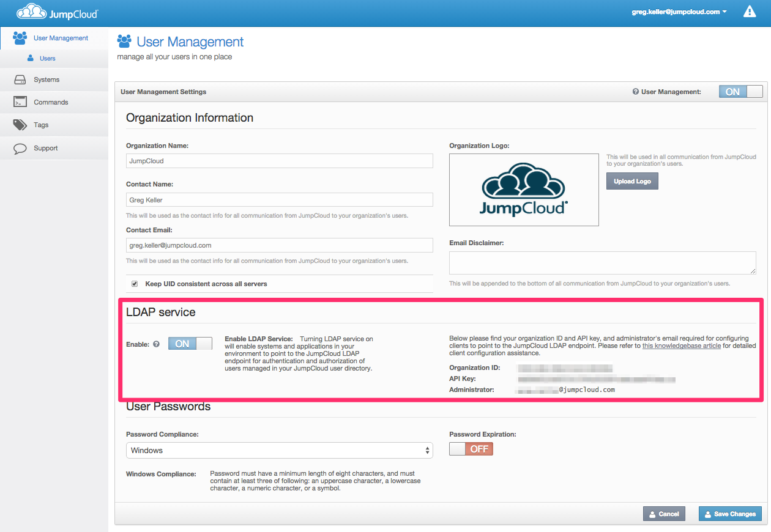Click the Administrator @jumpcloud.com value

coord(566,390)
